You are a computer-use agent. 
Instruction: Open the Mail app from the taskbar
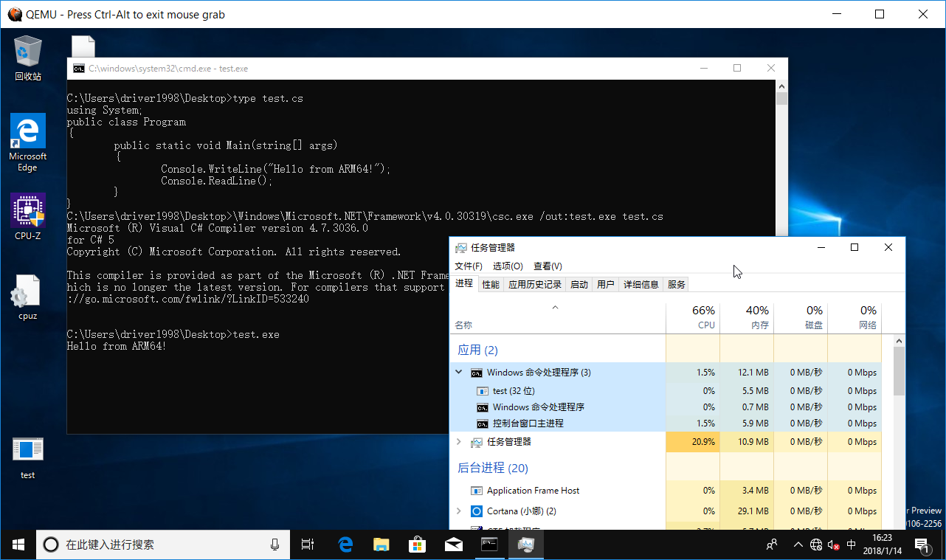[453, 545]
